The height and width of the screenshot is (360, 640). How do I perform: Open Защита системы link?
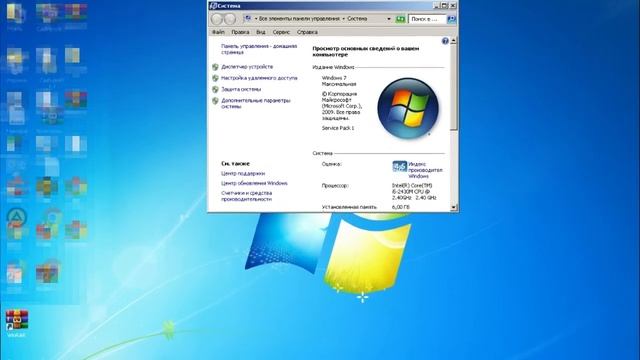pyautogui.click(x=241, y=89)
